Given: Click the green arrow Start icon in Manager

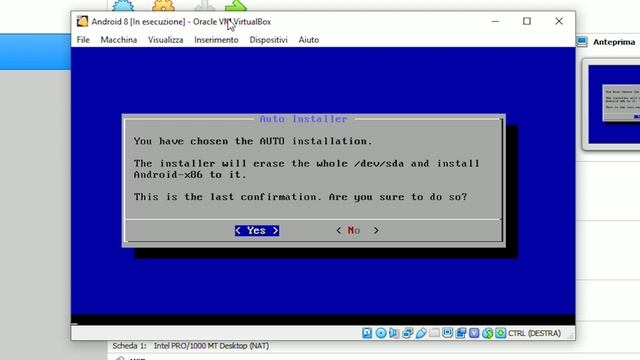Looking at the screenshot, I should [236, 5].
